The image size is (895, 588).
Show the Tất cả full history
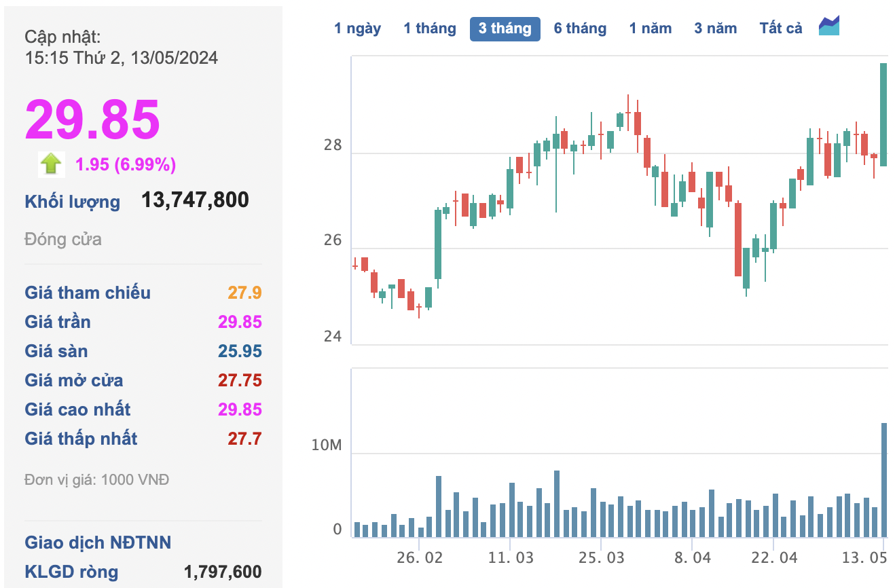[781, 29]
